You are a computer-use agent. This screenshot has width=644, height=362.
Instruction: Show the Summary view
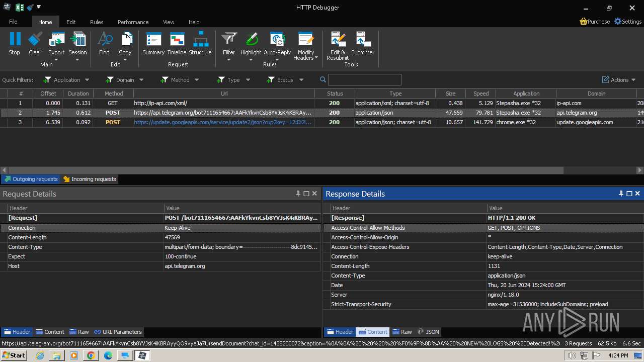click(x=153, y=39)
